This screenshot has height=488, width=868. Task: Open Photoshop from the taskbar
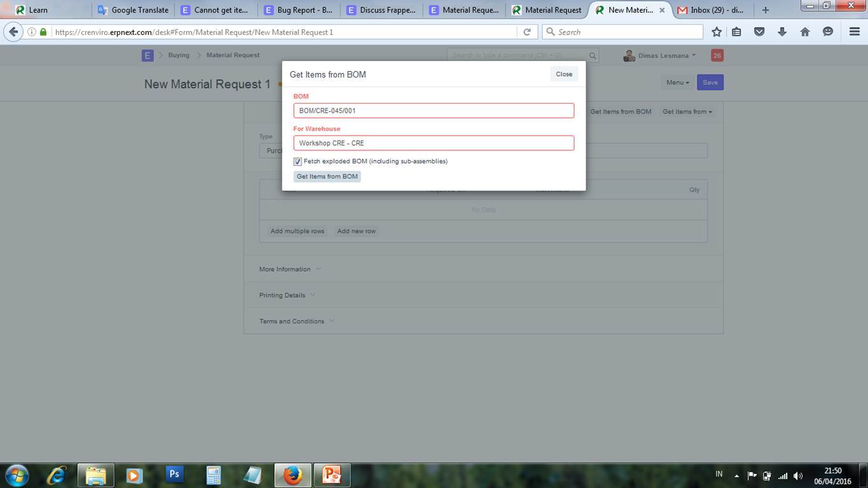point(174,475)
